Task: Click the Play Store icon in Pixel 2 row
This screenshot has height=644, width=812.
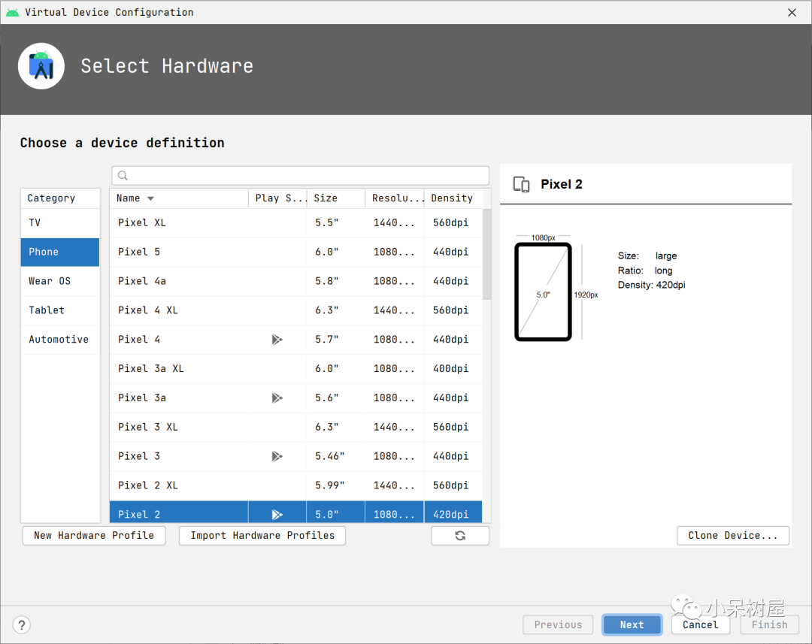Action: pos(277,515)
